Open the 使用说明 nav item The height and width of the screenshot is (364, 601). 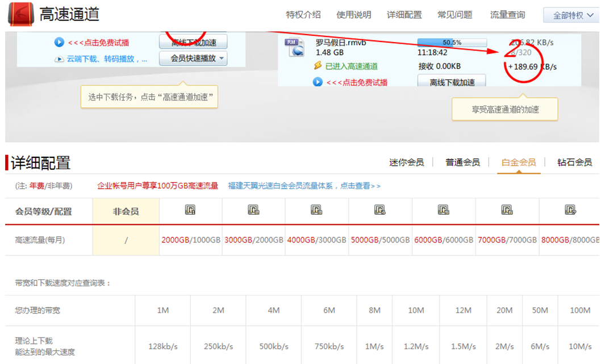(x=354, y=15)
